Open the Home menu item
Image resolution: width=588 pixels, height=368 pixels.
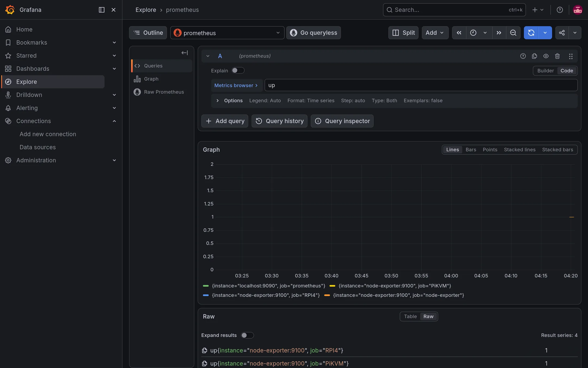coord(24,29)
